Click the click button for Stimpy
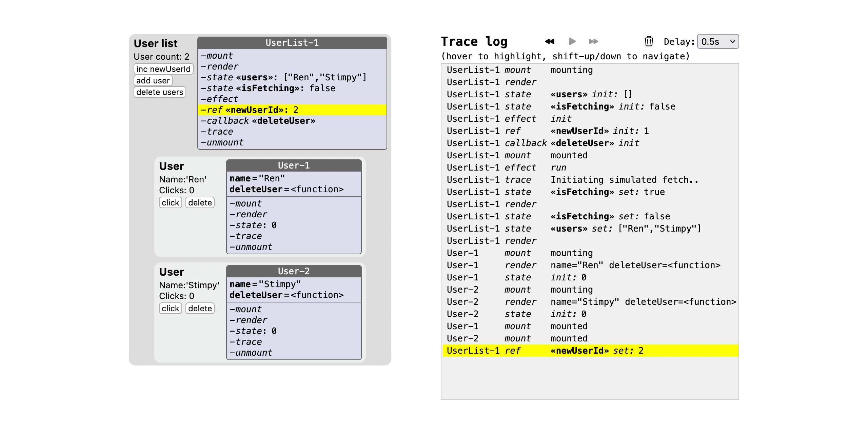The height and width of the screenshot is (434, 868). (170, 309)
